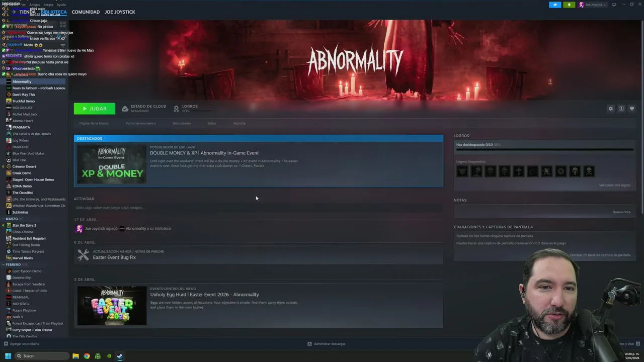Click Joe Joystick avatar in activity feed

[x=79, y=229]
